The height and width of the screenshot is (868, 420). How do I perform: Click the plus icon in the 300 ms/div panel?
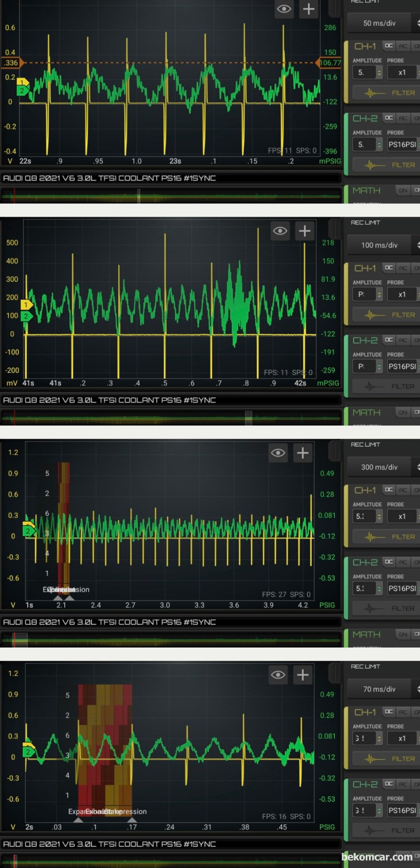coord(302,453)
